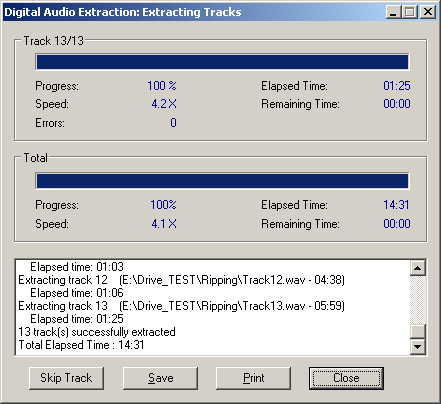Click the '13 track(s) successfully extracted' line
This screenshot has width=441, height=404.
point(97,332)
